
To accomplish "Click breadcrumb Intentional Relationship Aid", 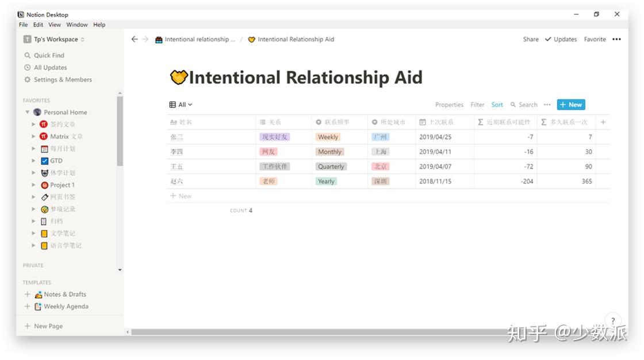I will 291,40.
